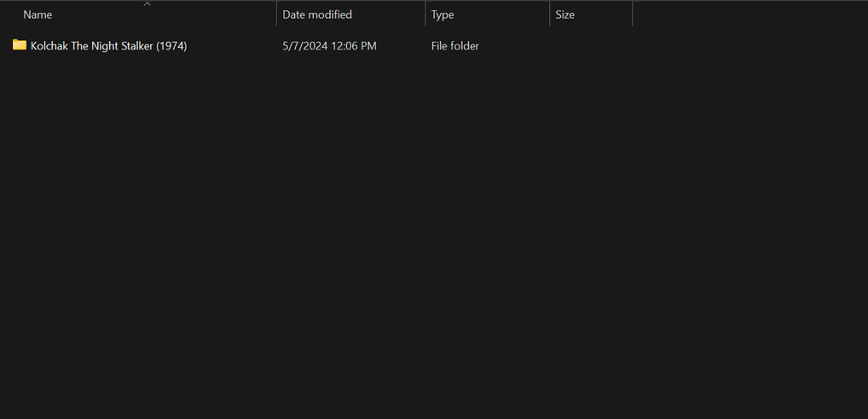Sort by the Date modified column header
This screenshot has height=419, width=868.
click(317, 15)
